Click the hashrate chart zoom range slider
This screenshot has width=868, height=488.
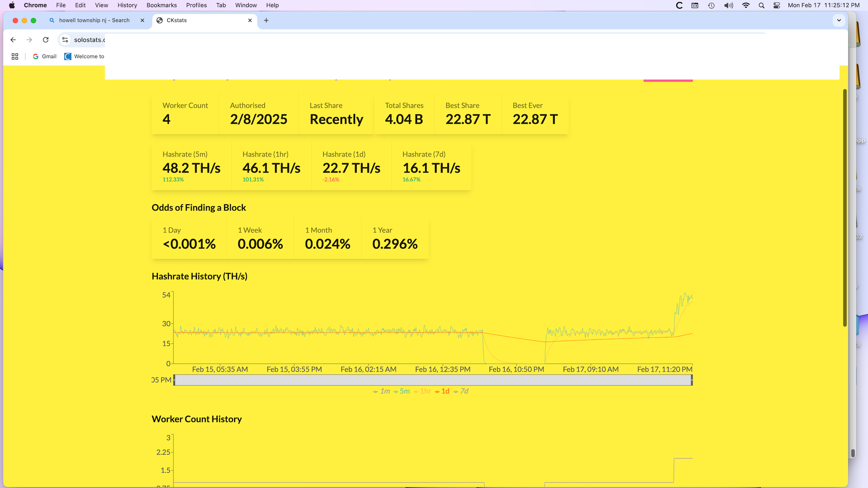click(433, 380)
